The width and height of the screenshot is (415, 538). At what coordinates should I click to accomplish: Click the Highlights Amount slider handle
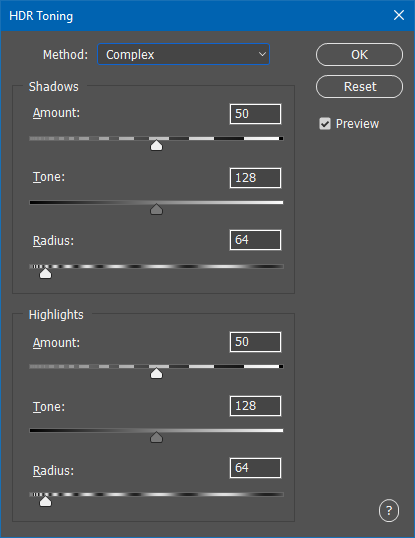coord(156,373)
